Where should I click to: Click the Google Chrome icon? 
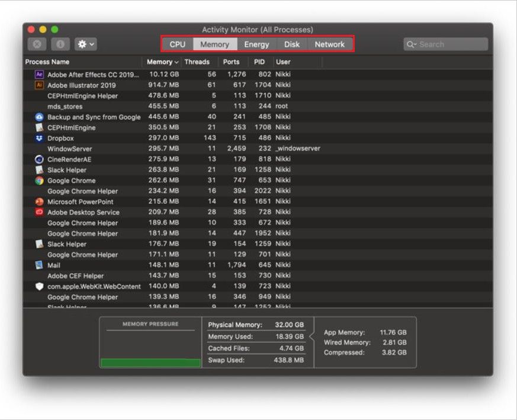pyautogui.click(x=39, y=181)
